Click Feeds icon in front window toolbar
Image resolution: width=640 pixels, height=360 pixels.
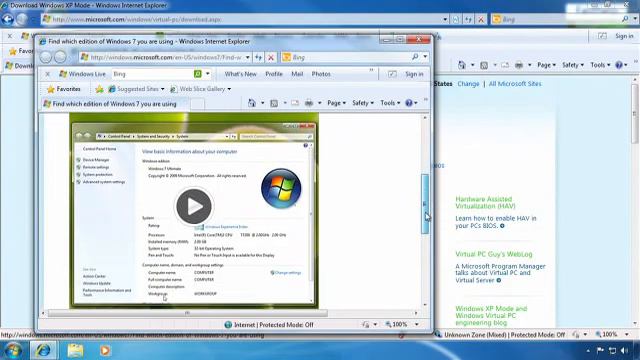(274, 103)
